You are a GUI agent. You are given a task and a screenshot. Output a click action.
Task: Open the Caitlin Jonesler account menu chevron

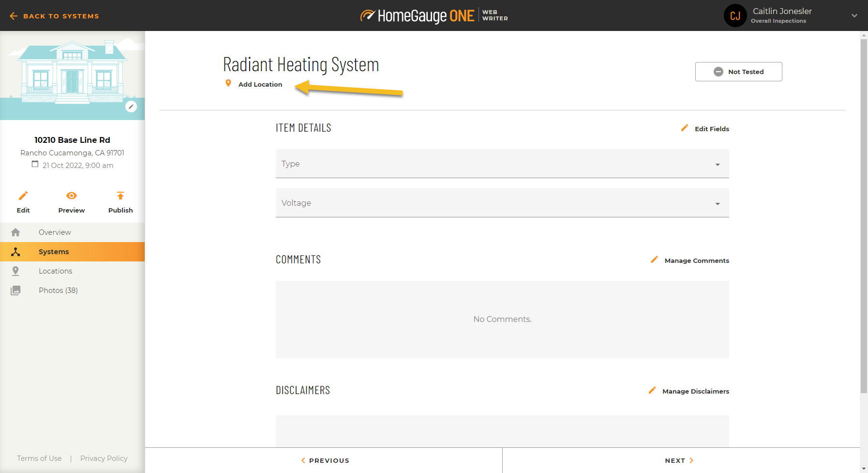(854, 15)
